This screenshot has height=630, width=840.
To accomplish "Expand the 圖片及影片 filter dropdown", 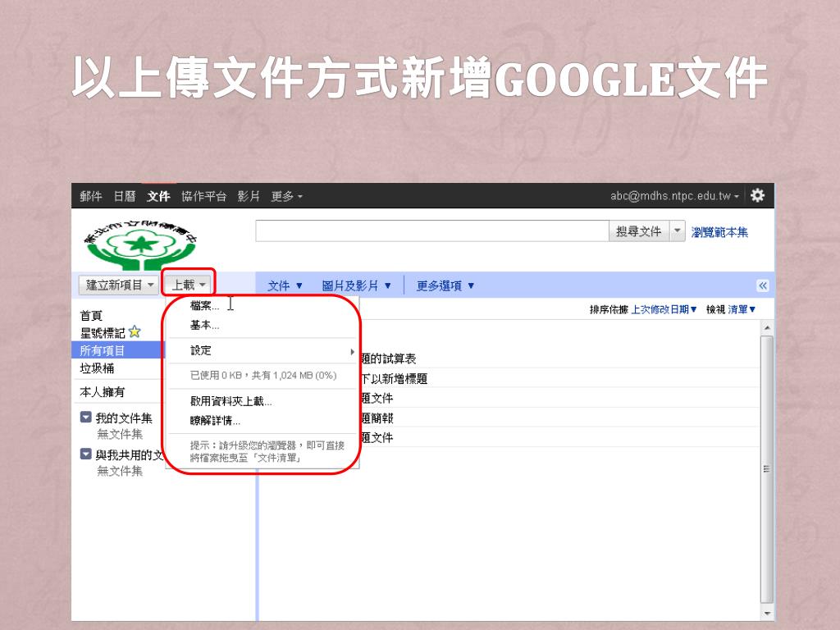I will click(356, 286).
